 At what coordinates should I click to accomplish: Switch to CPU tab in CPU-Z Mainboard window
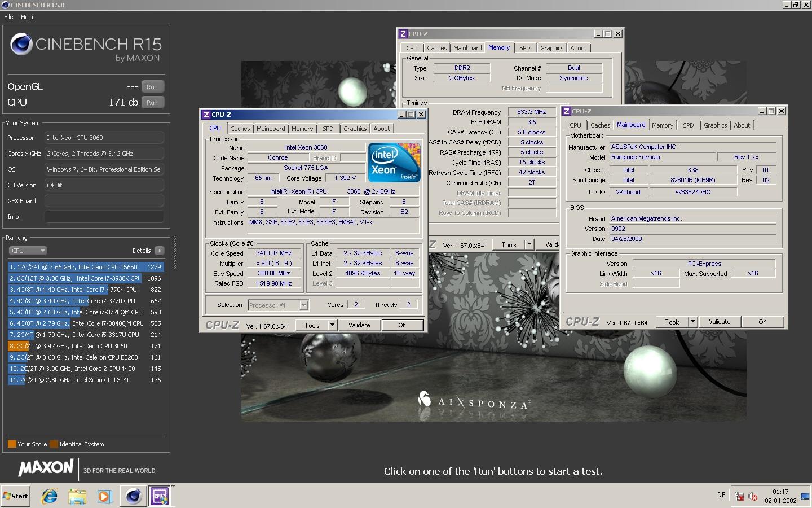(x=575, y=125)
